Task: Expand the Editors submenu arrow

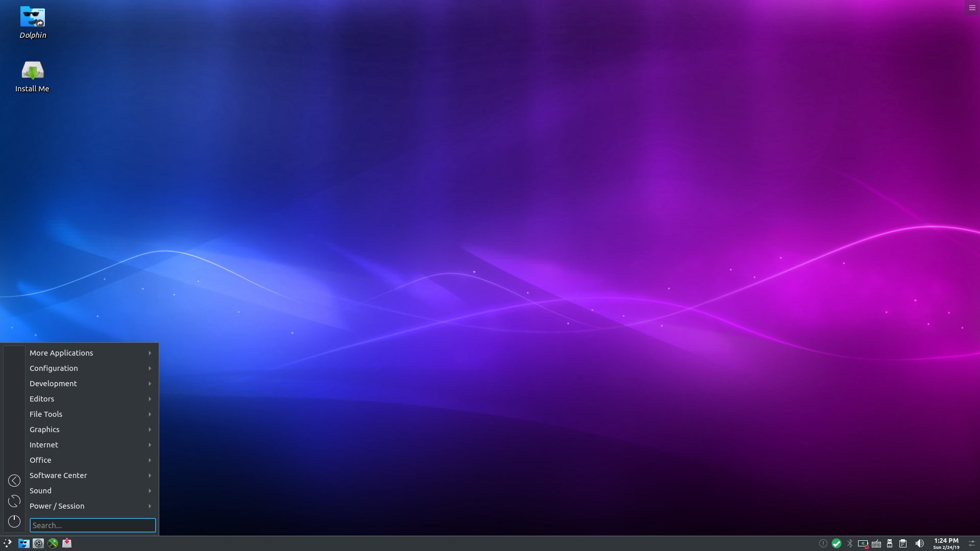Action: (x=150, y=399)
